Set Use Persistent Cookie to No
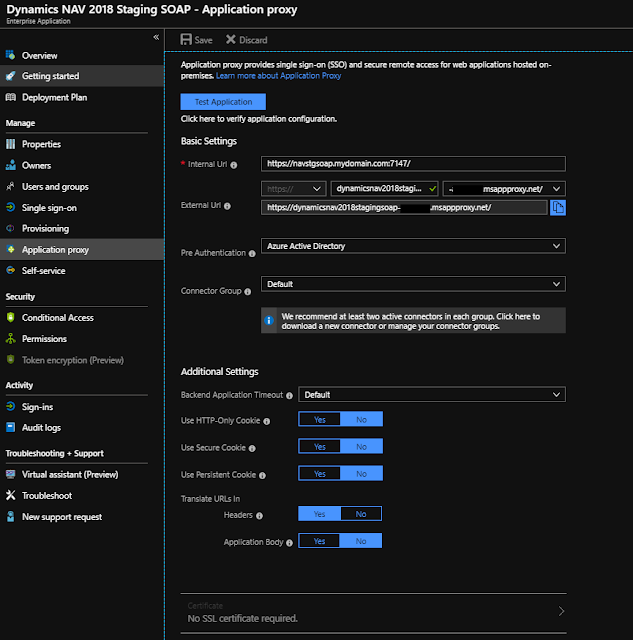 (x=361, y=473)
